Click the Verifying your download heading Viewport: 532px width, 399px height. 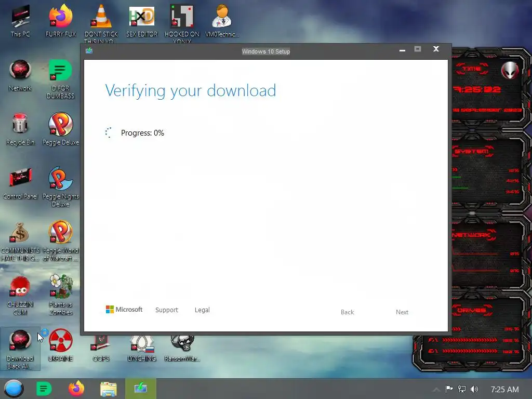(x=190, y=91)
